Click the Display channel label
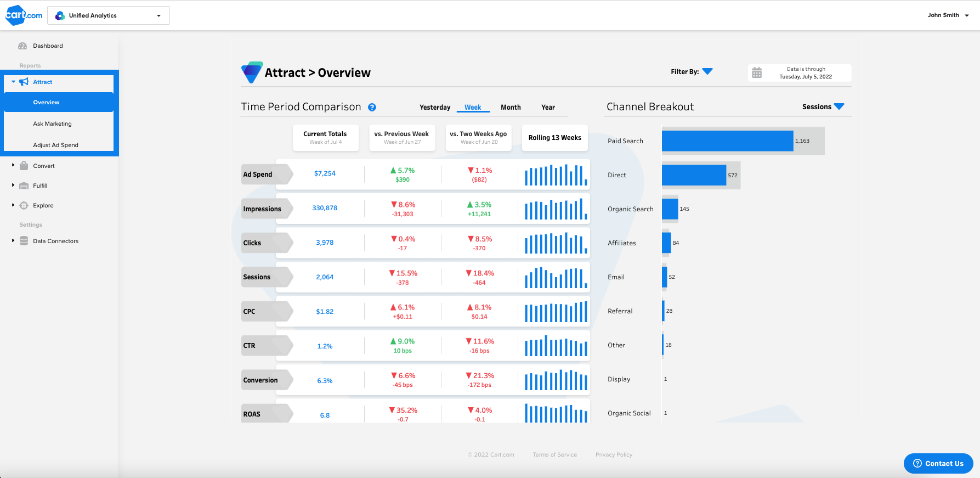 tap(619, 379)
